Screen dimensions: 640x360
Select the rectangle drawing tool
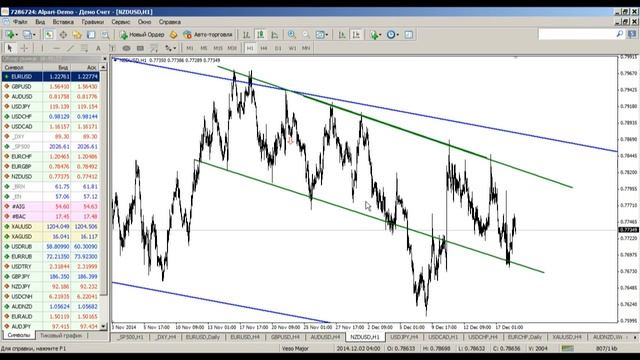tap(140, 48)
